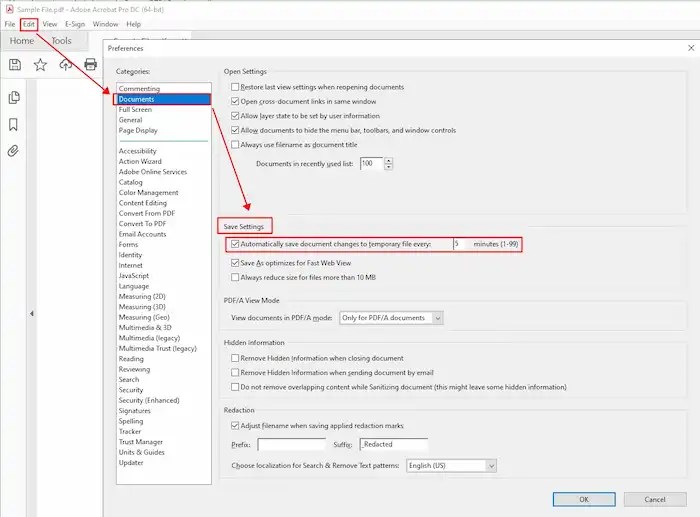Viewport: 700px width, 517px height.
Task: Select Color Management category
Action: [x=148, y=192]
